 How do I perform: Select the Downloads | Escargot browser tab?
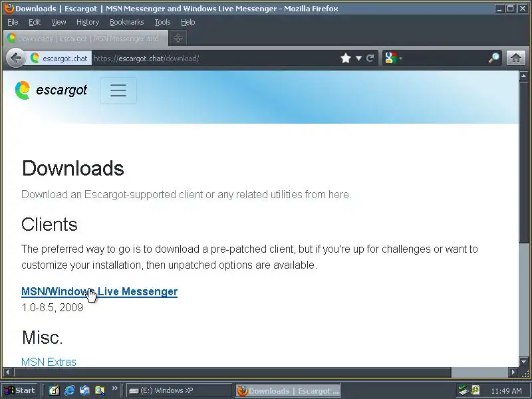[86, 39]
